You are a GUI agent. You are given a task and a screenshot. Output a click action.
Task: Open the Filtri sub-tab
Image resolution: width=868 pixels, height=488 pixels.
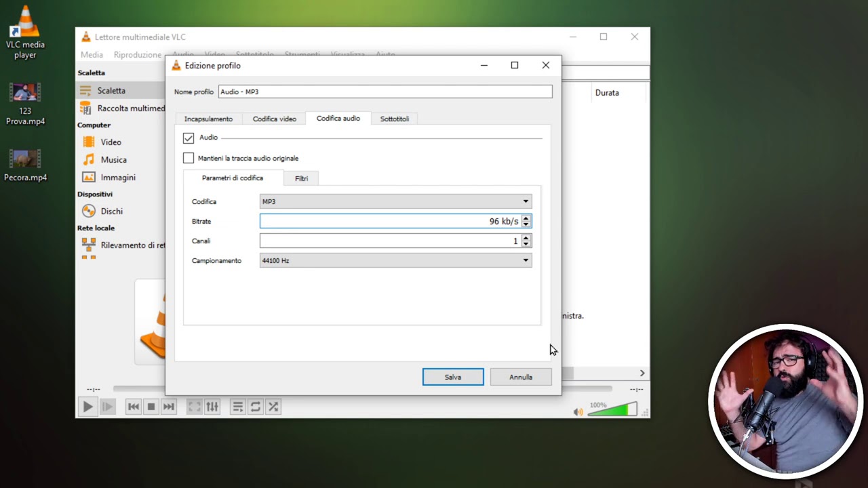coord(301,178)
